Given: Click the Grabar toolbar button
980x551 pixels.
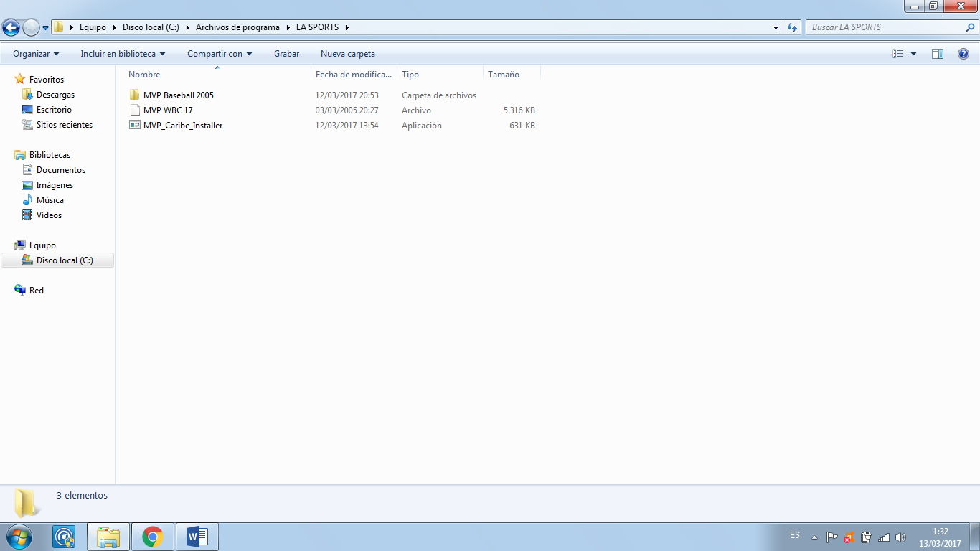Looking at the screenshot, I should (286, 54).
